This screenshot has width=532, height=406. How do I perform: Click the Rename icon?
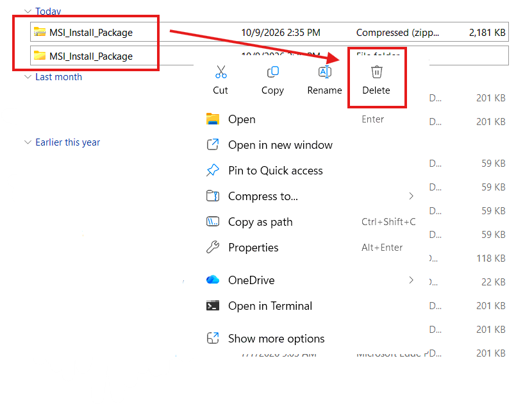click(x=325, y=72)
